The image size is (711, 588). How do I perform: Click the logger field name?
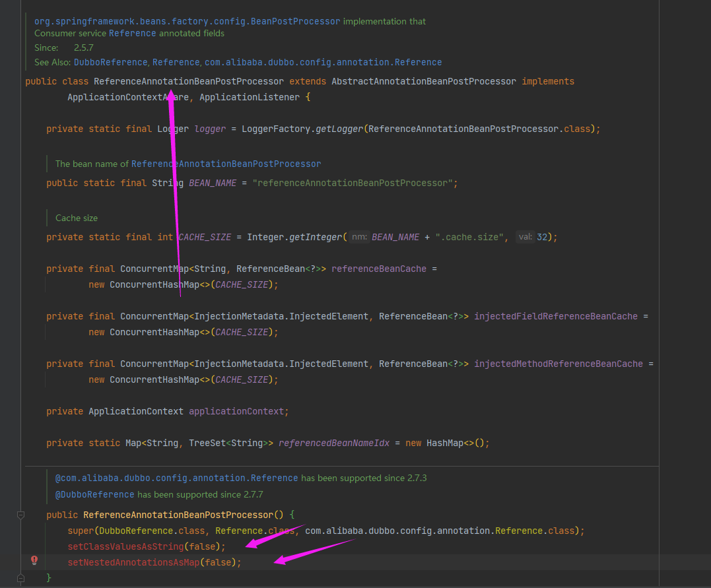[x=210, y=129]
